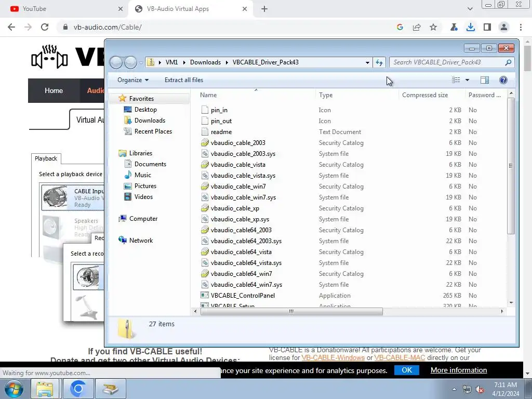
Task: Select vbaudio_cable64_win7.sys file
Action: coord(246,285)
